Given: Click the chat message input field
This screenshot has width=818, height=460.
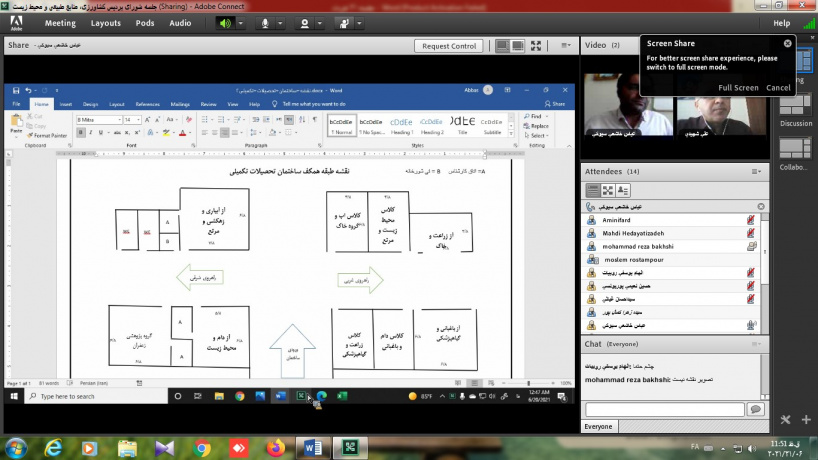Looking at the screenshot, I should 664,410.
